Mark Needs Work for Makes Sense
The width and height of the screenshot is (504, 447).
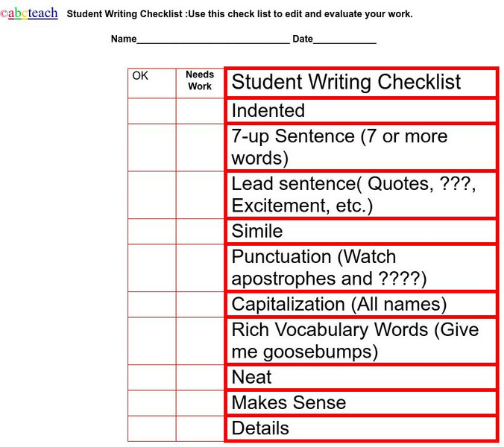point(200,403)
